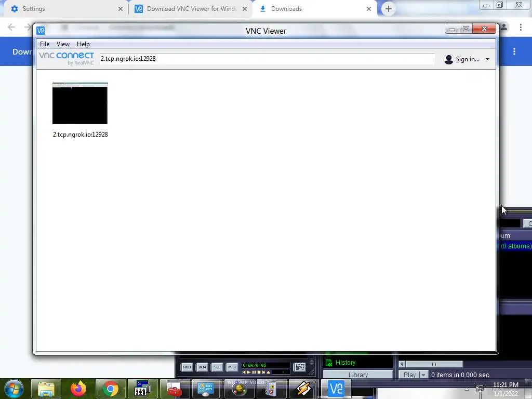The image size is (532, 399).
Task: Close the VNC Viewer window
Action: click(x=485, y=29)
